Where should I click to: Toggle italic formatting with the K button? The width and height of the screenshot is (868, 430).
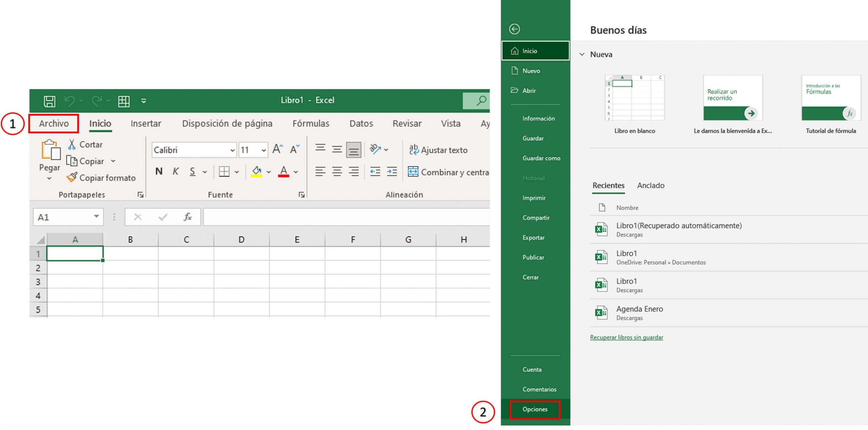tap(175, 172)
